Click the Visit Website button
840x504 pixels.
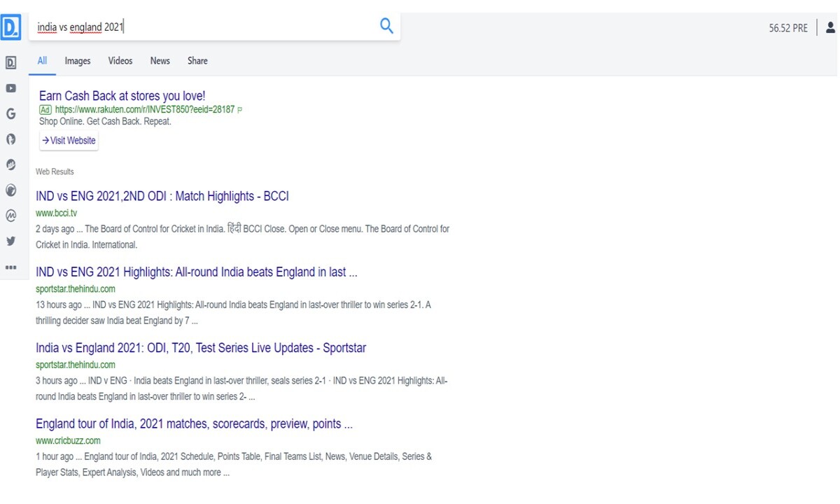click(69, 141)
